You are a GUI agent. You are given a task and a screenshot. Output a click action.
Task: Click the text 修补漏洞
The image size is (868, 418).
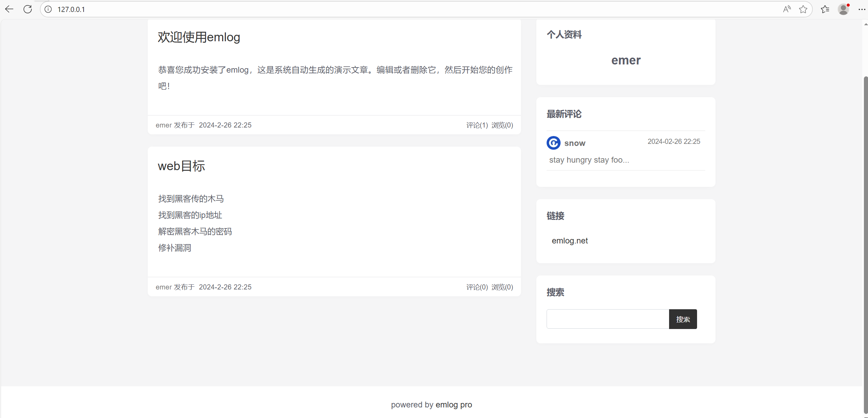175,248
